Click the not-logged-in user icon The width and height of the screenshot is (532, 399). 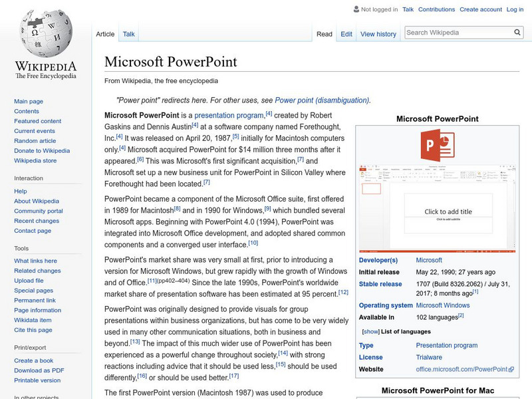click(356, 10)
